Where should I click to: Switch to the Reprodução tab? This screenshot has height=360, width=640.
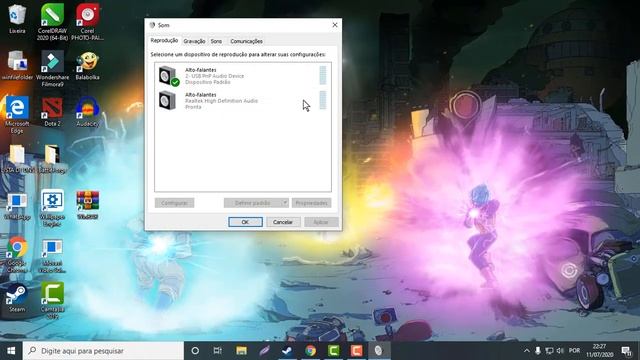click(x=164, y=40)
